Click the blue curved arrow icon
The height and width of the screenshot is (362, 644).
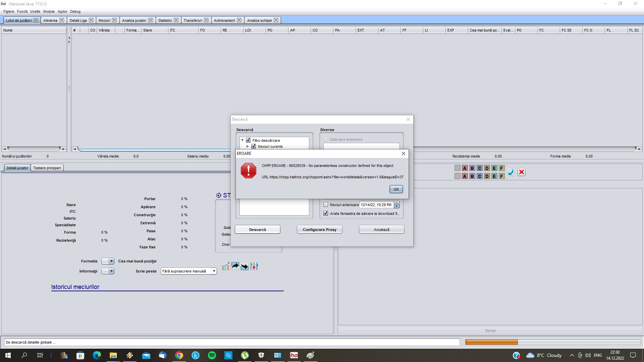[511, 172]
